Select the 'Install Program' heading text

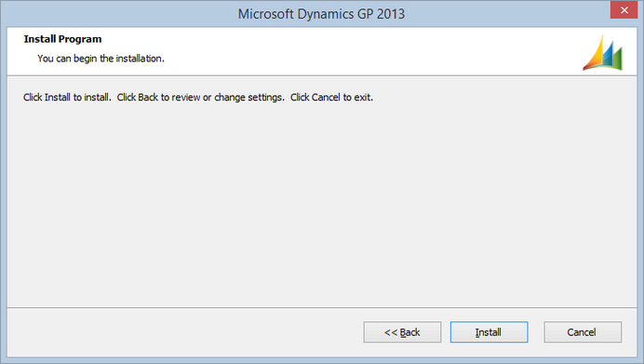click(62, 39)
